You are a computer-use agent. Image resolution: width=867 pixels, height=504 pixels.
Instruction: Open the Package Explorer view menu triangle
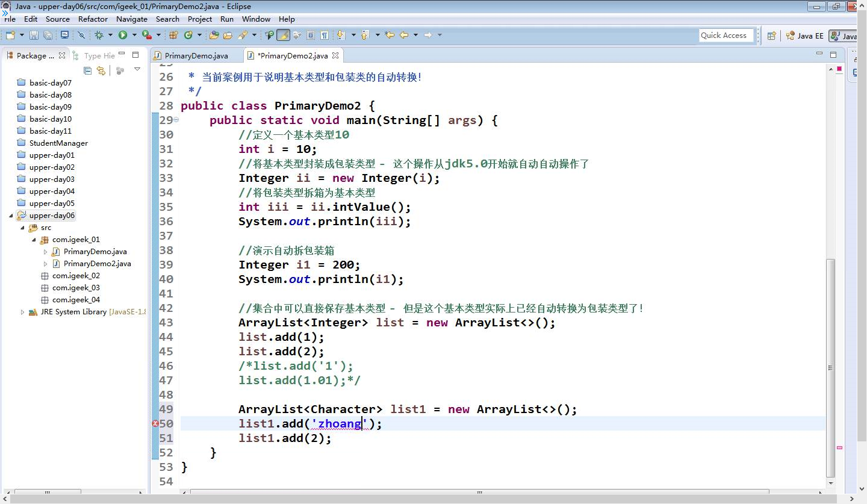point(137,70)
